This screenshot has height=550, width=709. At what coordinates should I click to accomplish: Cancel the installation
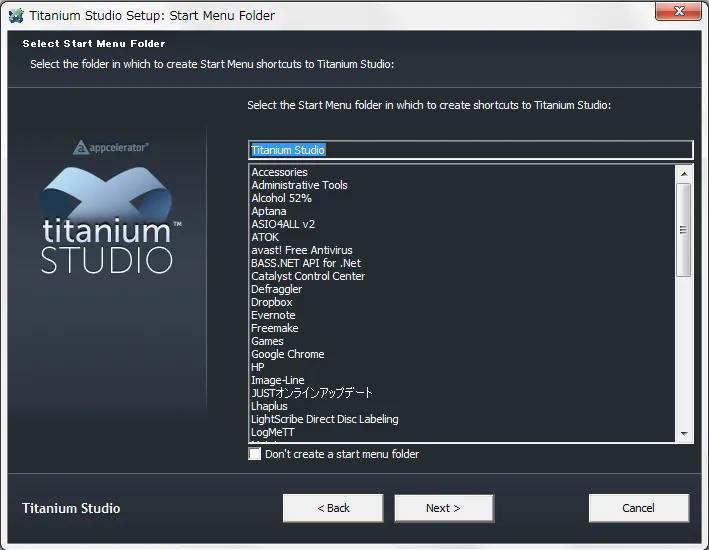[638, 508]
